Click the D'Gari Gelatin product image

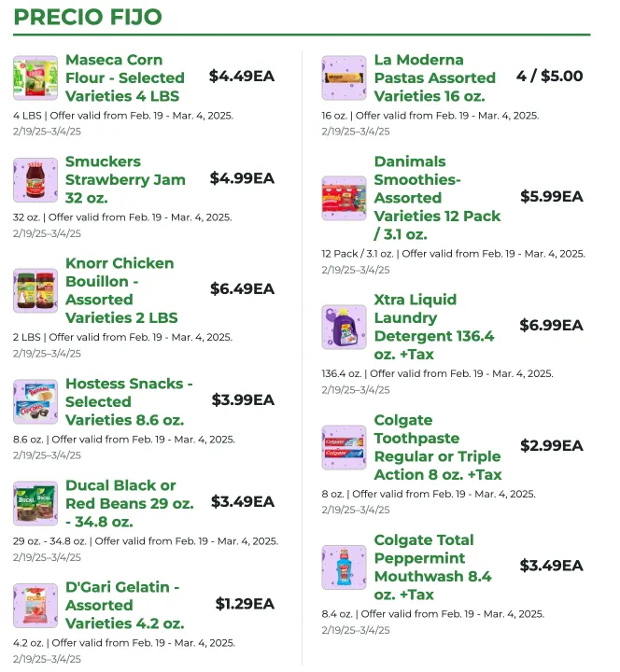coord(35,605)
